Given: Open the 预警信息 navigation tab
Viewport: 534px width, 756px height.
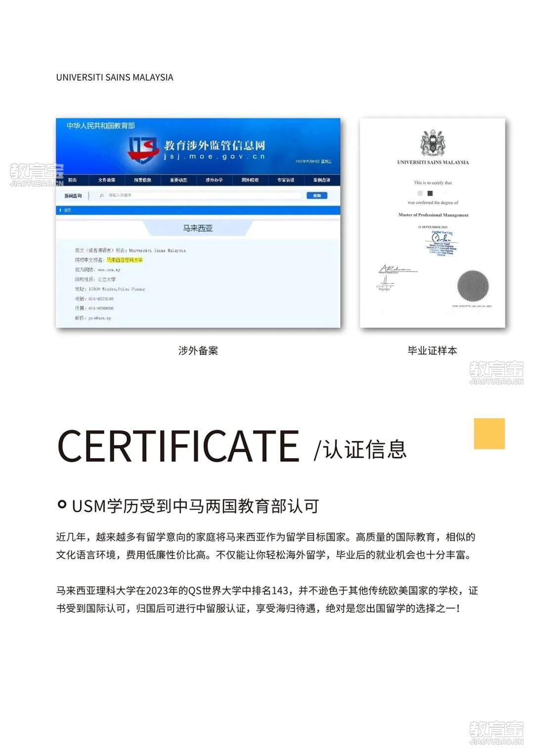Looking at the screenshot, I should click(x=142, y=180).
